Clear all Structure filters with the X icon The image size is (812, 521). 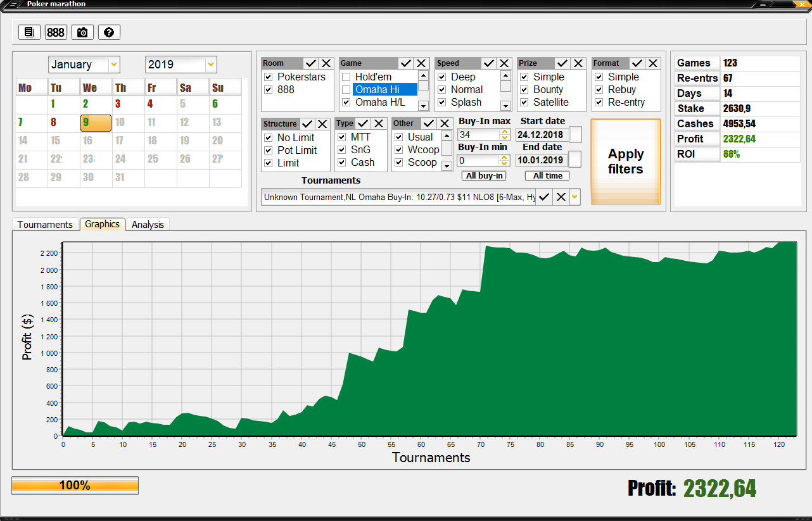click(x=322, y=124)
